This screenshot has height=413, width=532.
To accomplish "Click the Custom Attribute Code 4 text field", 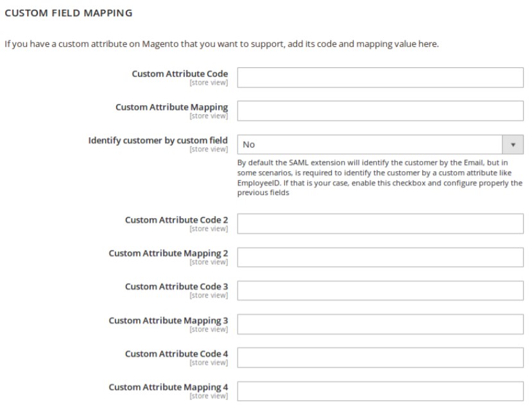I will pos(380,357).
